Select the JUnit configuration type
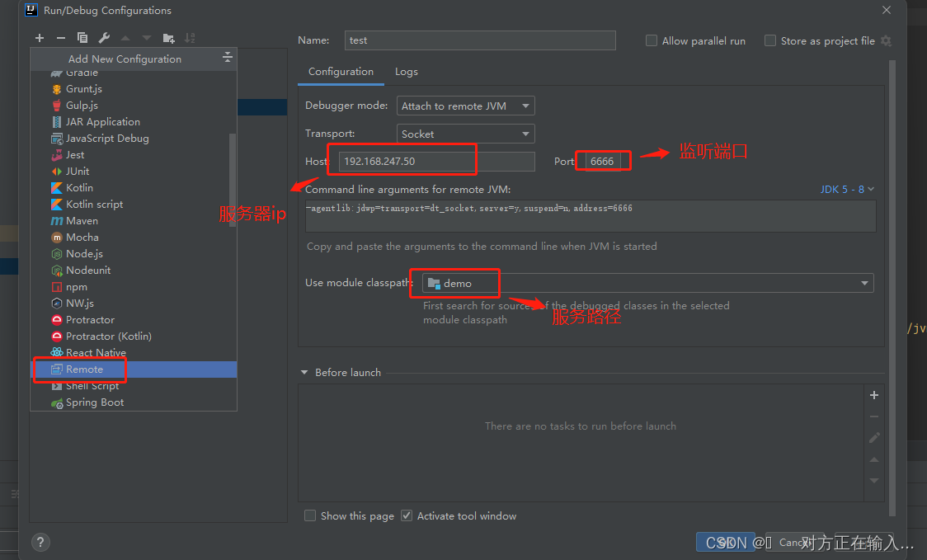The image size is (927, 560). pos(75,171)
